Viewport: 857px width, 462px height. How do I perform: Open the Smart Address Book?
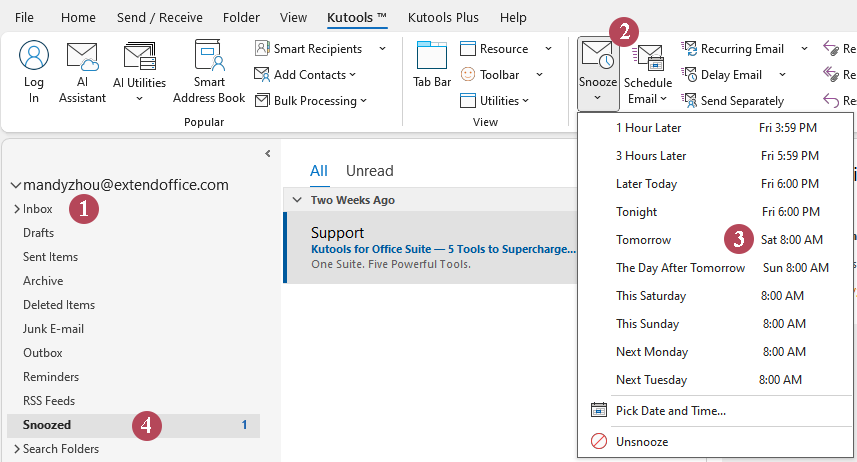coord(209,56)
